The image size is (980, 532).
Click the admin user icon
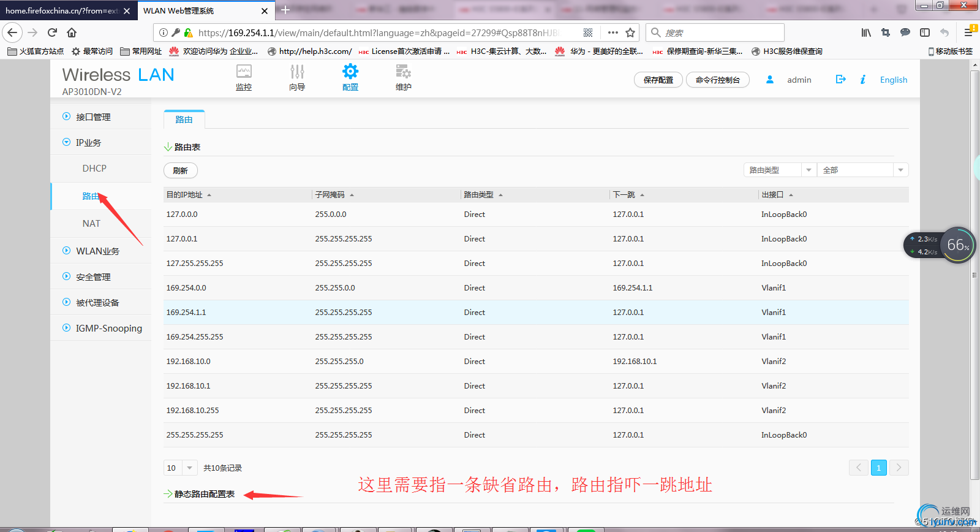[x=770, y=80]
